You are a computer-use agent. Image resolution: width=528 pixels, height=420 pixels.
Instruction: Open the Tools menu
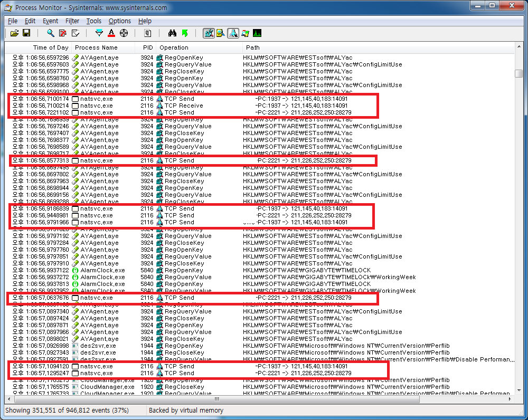pos(93,21)
